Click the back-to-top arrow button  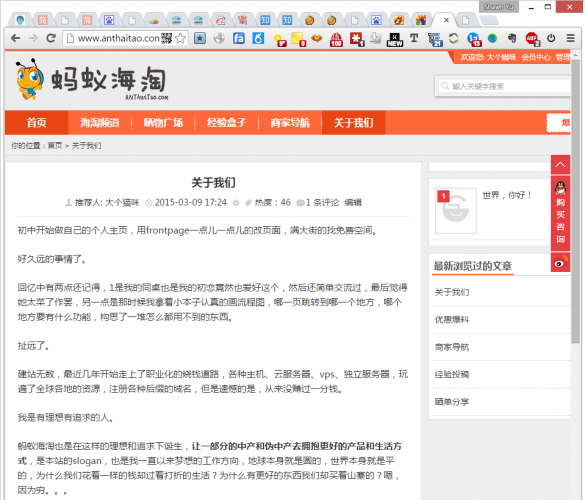click(x=560, y=165)
